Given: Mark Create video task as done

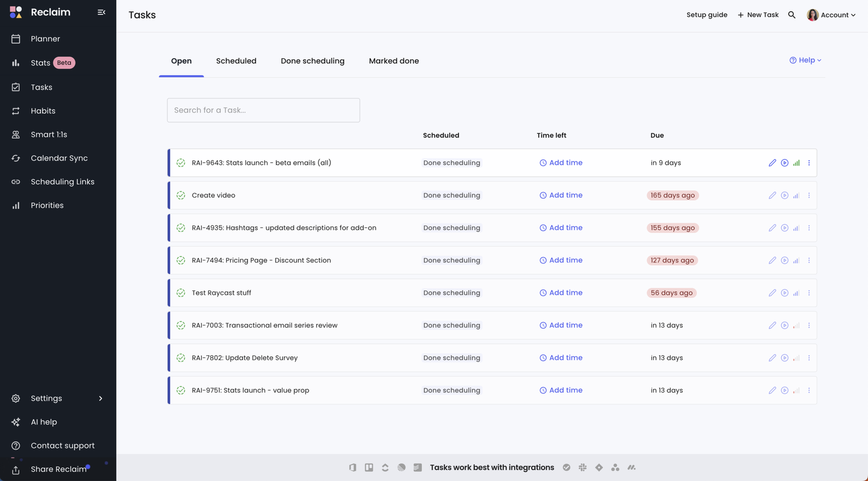Looking at the screenshot, I should click(181, 195).
